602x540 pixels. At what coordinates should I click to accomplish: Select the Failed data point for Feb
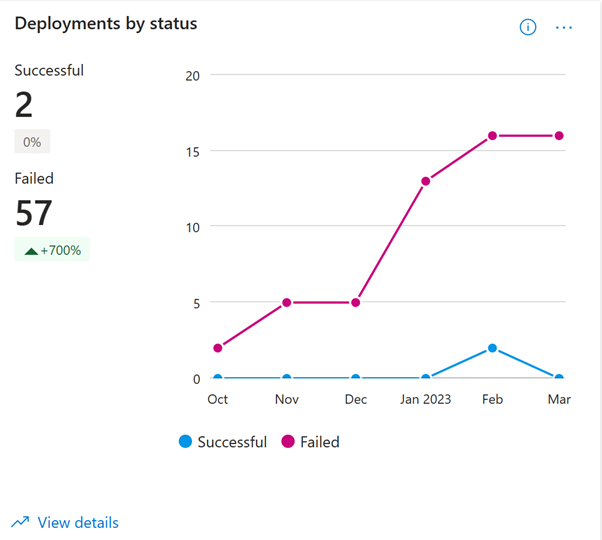coord(493,136)
